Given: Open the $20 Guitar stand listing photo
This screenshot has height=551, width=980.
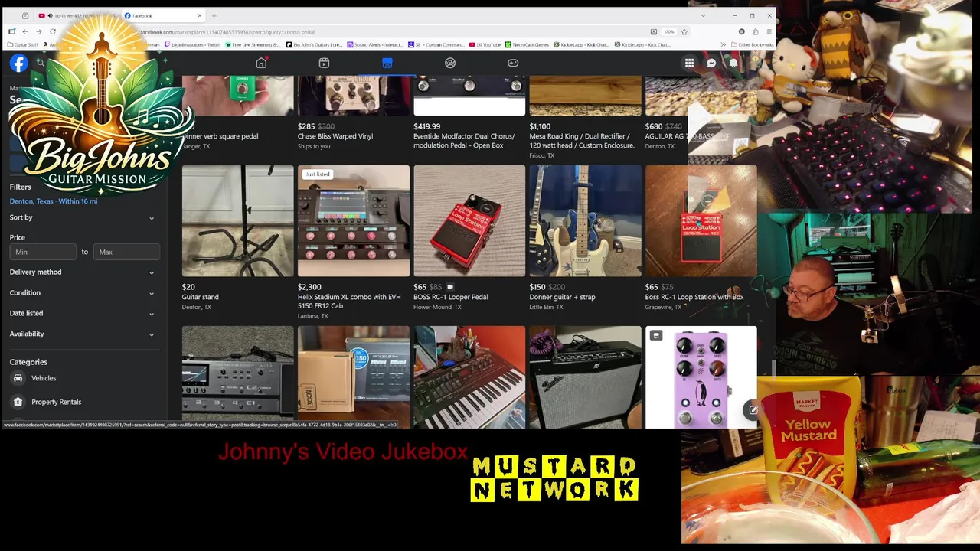Looking at the screenshot, I should [237, 221].
